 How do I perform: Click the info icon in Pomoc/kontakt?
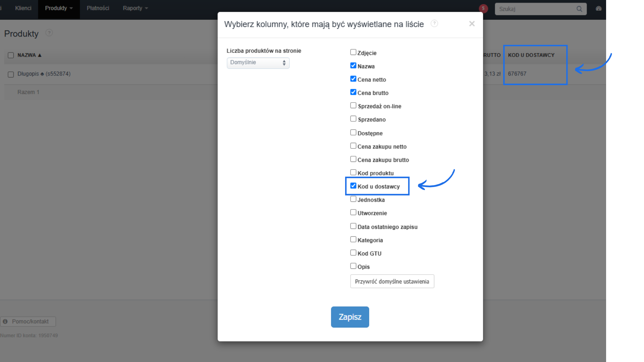coord(5,321)
